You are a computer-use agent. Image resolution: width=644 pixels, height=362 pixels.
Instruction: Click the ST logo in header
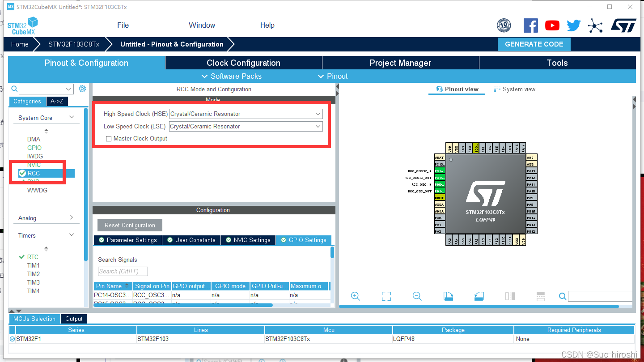coord(623,26)
